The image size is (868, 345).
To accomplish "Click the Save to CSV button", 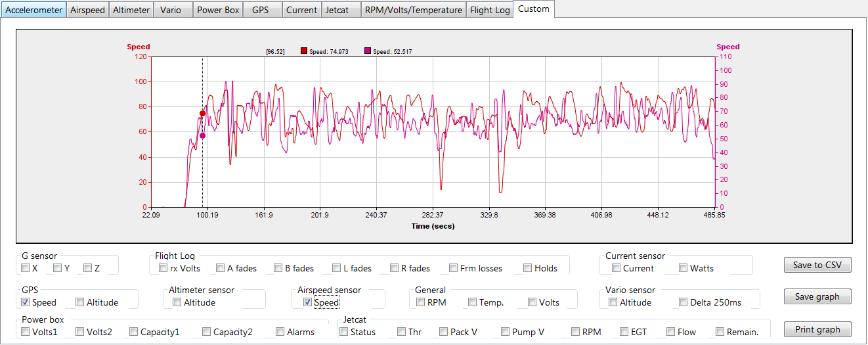I will tap(817, 265).
